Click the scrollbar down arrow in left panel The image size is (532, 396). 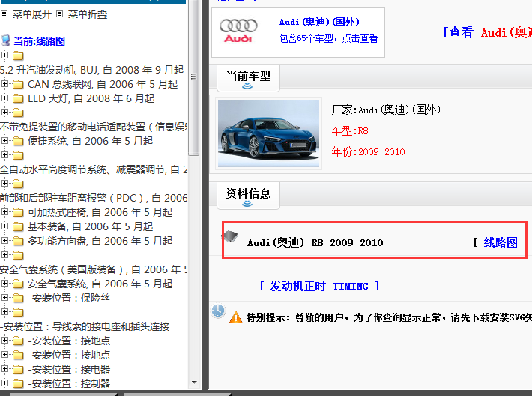pyautogui.click(x=194, y=382)
